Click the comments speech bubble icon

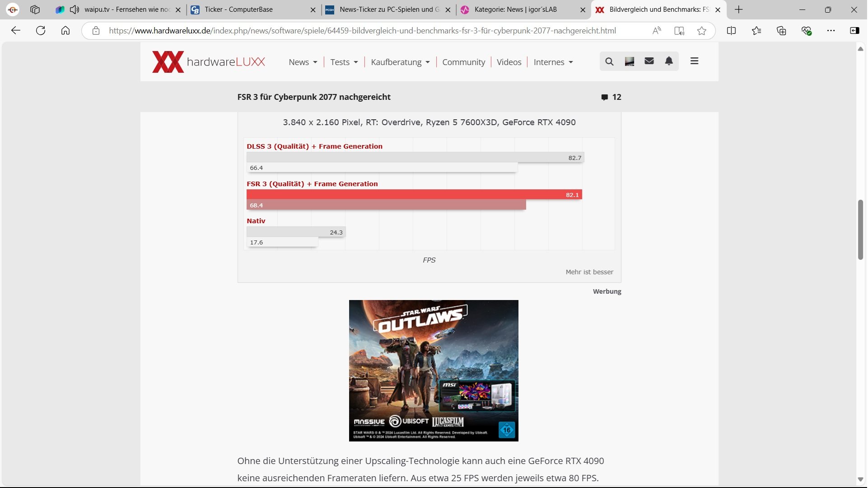(x=605, y=98)
